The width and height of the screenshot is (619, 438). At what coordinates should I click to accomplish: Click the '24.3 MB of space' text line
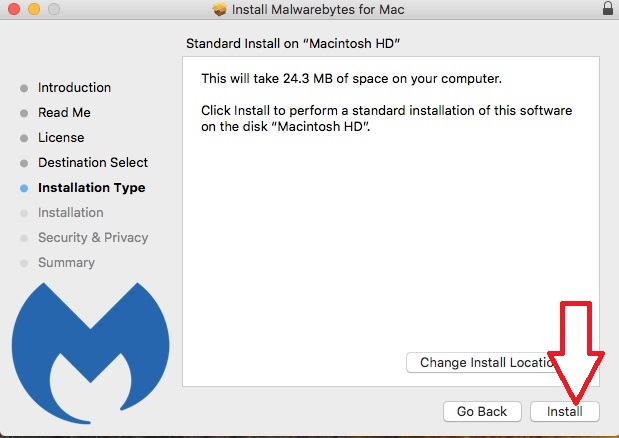[351, 79]
